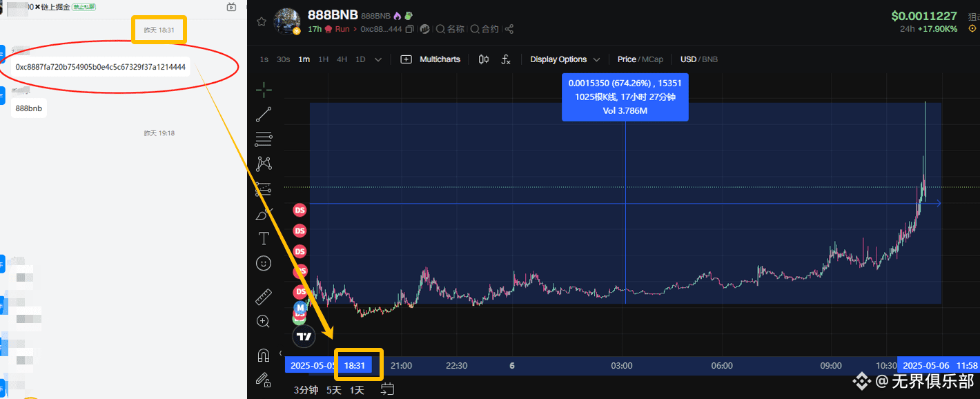Click the 昨天 19:18 chat timestamp

coord(159,133)
